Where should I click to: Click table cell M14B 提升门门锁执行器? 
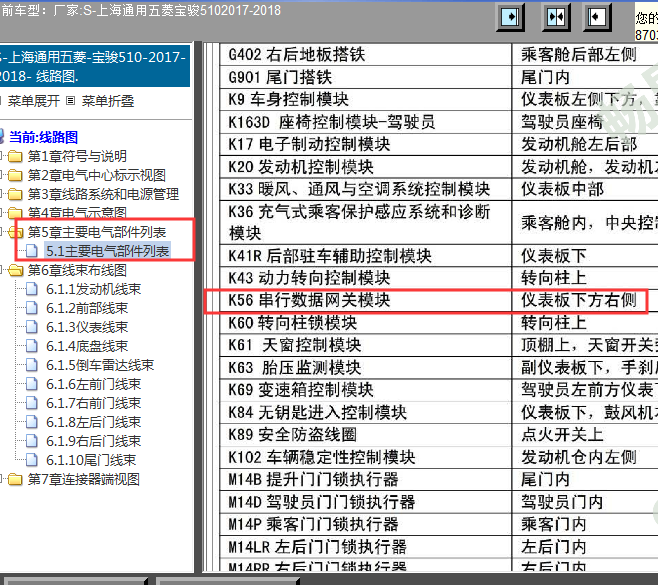click(366, 480)
